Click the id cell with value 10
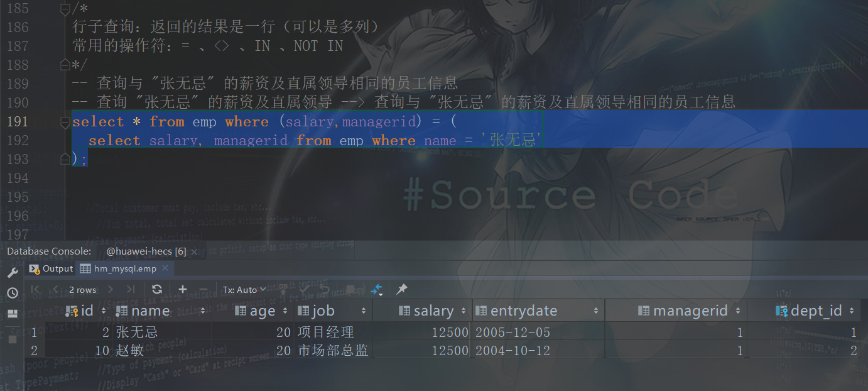Screen dimensions: 868x391 (x=103, y=351)
